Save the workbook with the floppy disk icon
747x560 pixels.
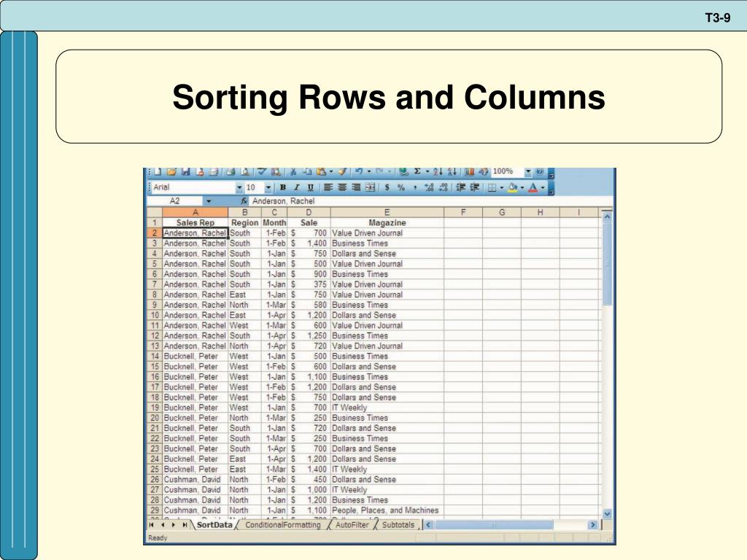pyautogui.click(x=185, y=172)
